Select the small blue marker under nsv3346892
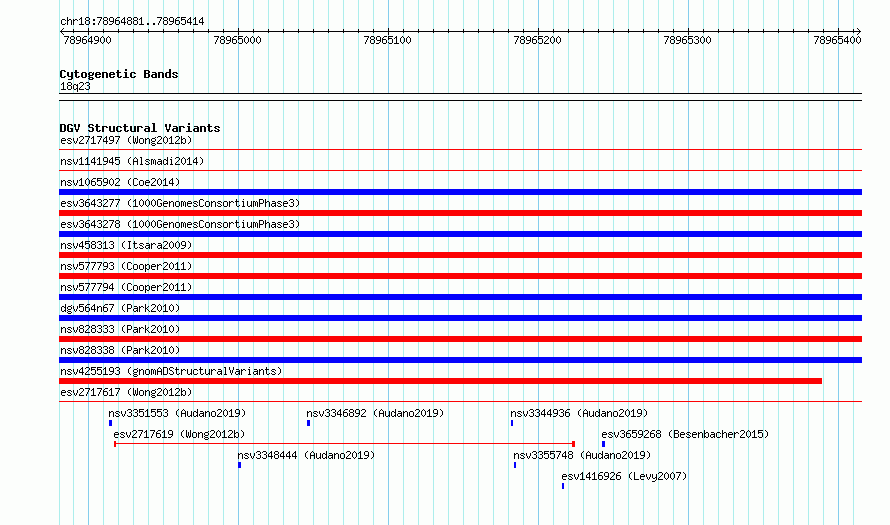This screenshot has height=525, width=890. tap(308, 423)
